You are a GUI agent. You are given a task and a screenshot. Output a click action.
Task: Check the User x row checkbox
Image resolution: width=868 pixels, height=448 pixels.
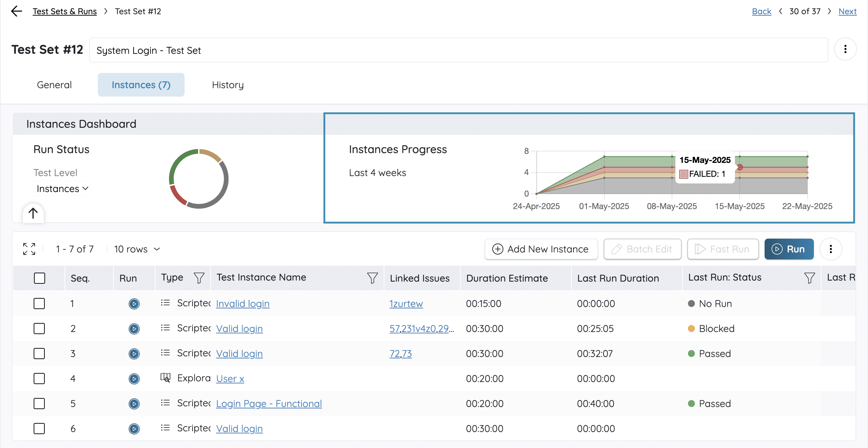pos(39,379)
